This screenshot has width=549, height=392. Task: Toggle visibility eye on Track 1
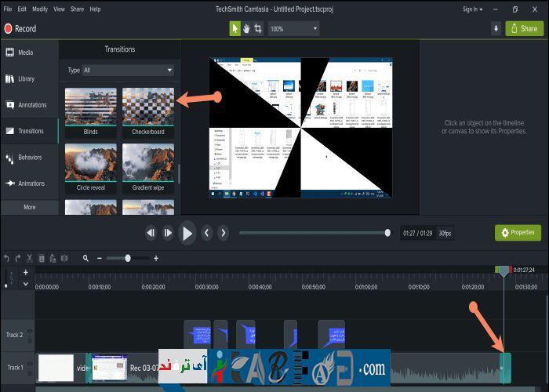click(30, 363)
